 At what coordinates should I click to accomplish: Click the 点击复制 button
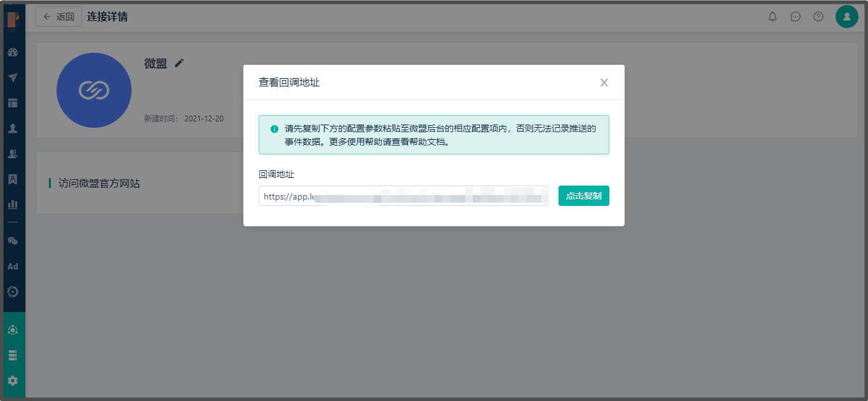pos(584,196)
